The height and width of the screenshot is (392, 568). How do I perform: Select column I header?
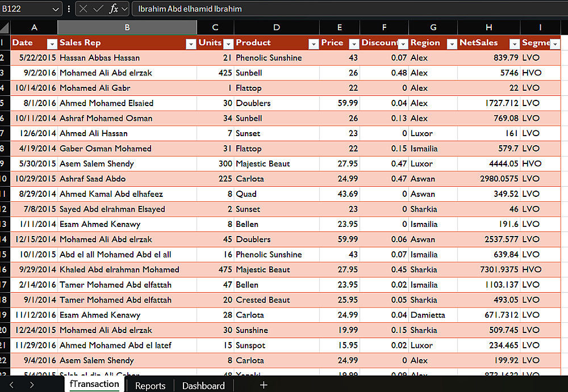[x=540, y=27]
